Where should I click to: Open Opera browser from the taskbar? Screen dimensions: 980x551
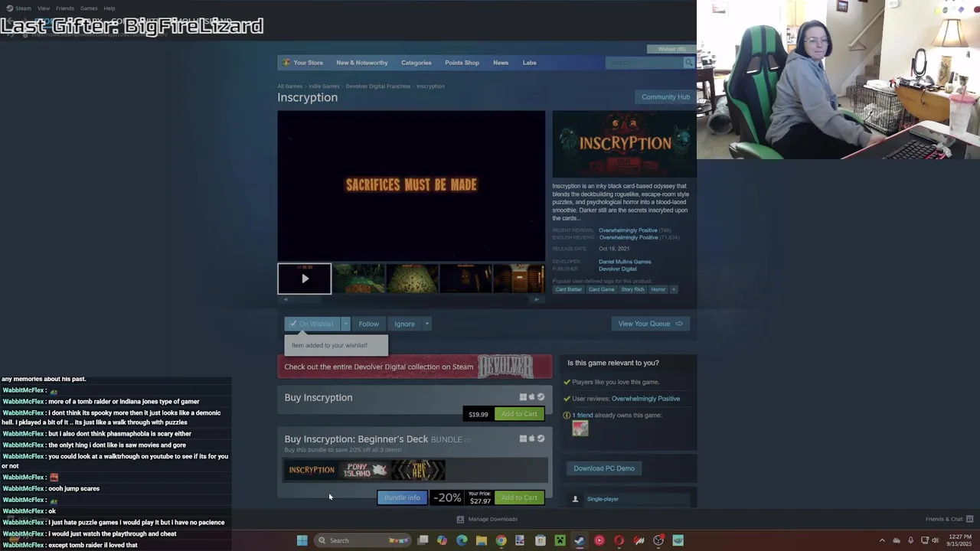[x=619, y=540]
